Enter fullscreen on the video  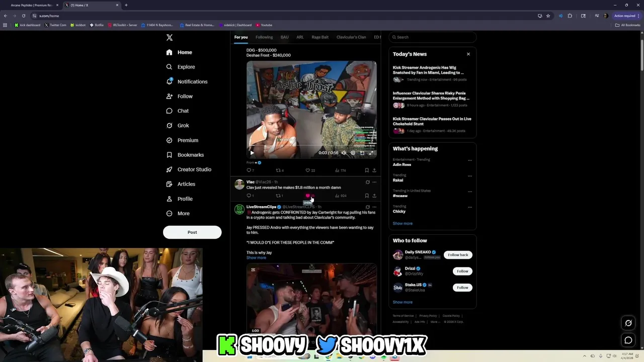(371, 153)
